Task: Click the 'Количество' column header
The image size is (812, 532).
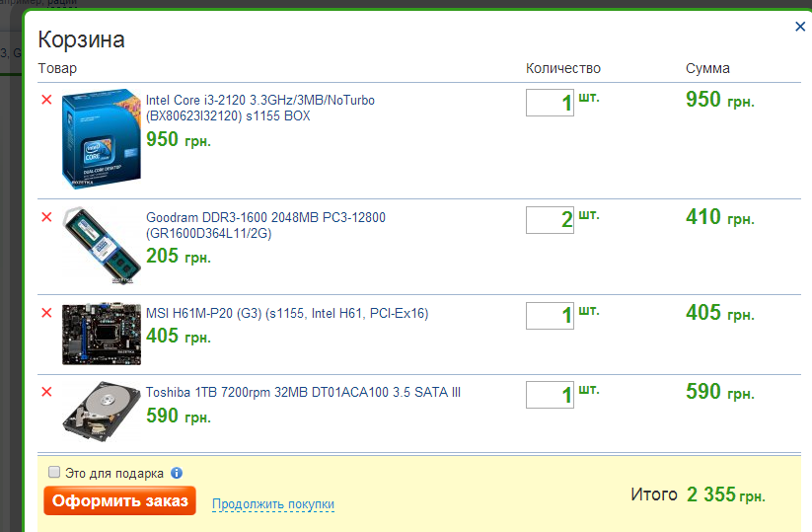Action: [x=563, y=68]
